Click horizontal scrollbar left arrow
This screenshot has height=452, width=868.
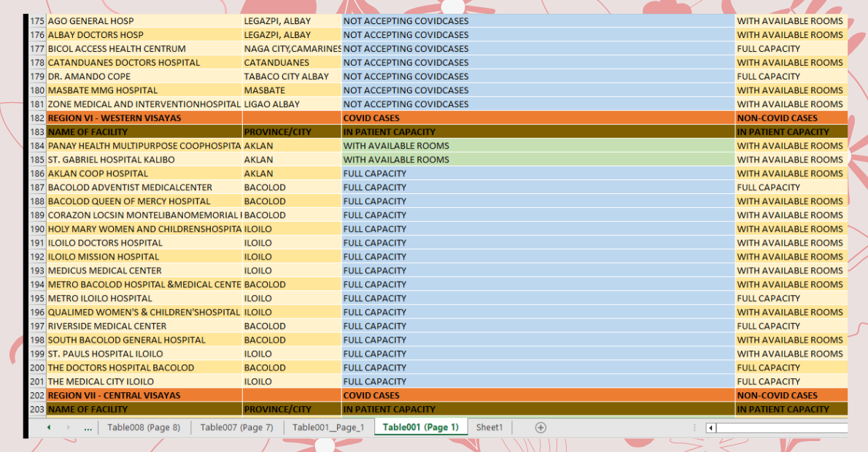(x=710, y=427)
